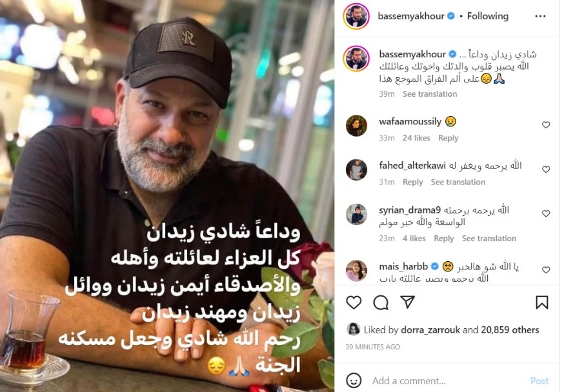This screenshot has height=392, width=584.
Task: Open the three-dot more options menu
Action: point(540,16)
